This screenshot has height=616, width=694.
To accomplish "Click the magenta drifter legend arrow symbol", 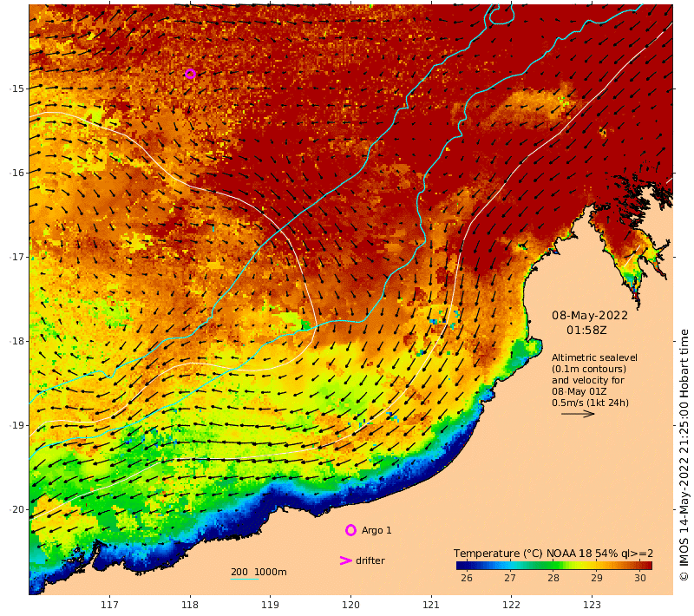I will coord(345,560).
